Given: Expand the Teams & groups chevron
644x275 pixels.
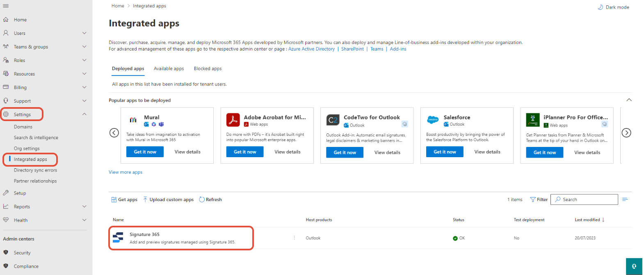Looking at the screenshot, I should coord(84,46).
